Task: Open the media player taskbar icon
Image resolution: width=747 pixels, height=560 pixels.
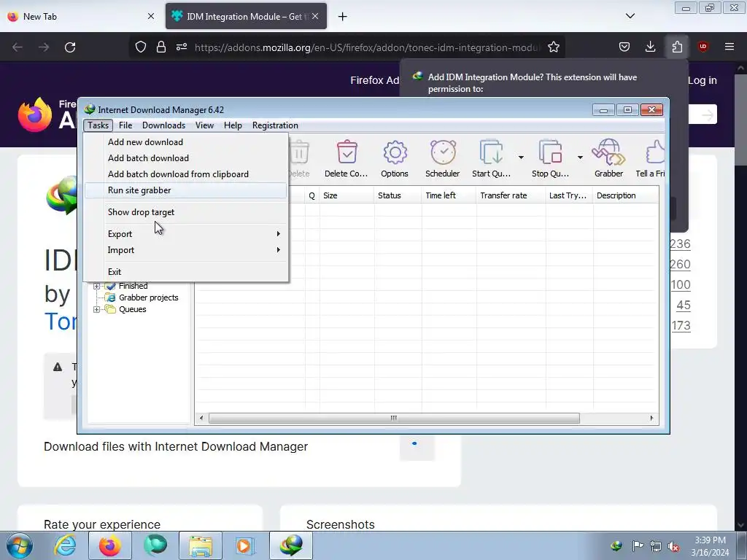Action: pyautogui.click(x=245, y=545)
